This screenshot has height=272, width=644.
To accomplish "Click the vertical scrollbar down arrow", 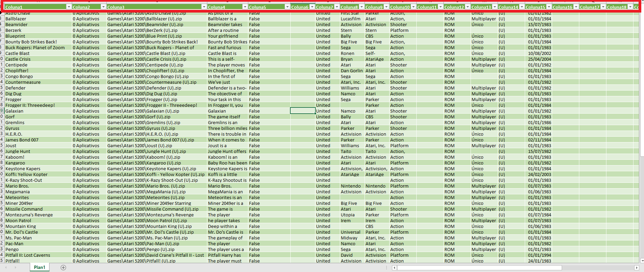I will coord(642,260).
